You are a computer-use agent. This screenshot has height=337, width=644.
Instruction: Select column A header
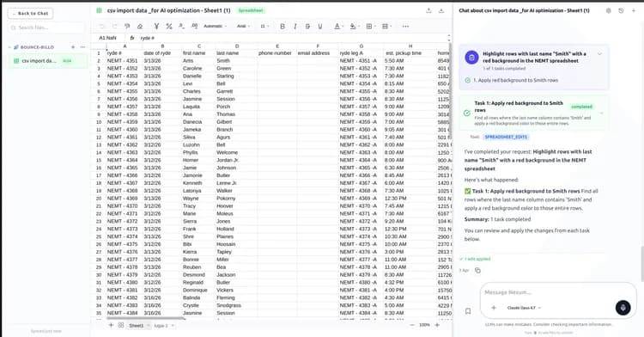(125, 46)
